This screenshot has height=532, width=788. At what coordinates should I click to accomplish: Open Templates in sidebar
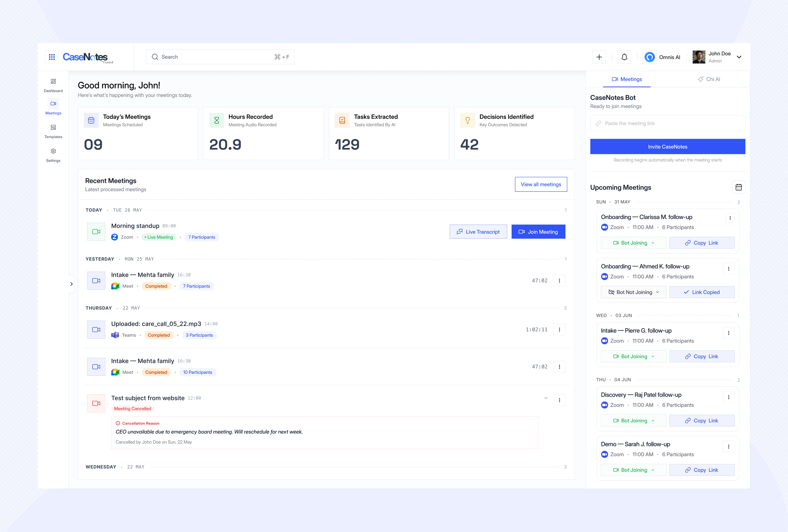pyautogui.click(x=53, y=132)
